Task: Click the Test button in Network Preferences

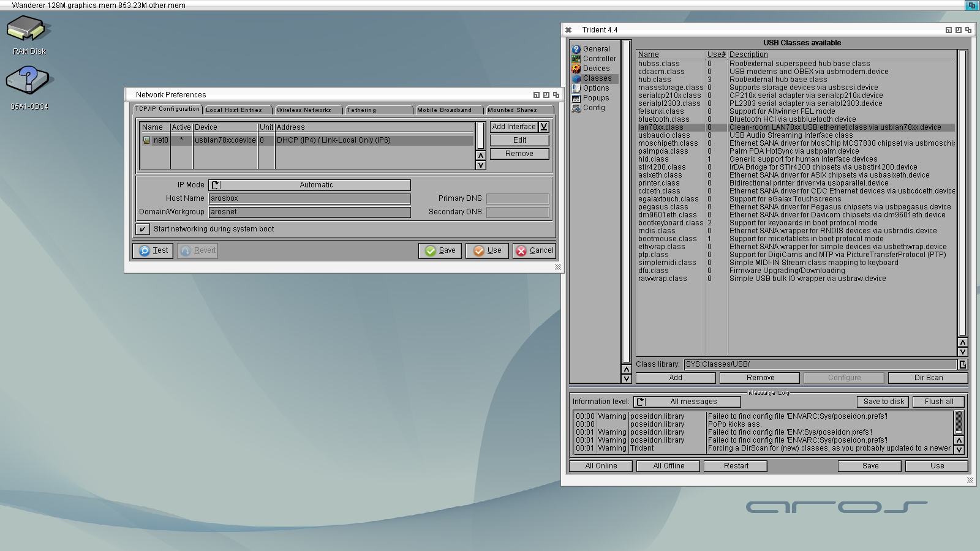Action: tap(153, 250)
